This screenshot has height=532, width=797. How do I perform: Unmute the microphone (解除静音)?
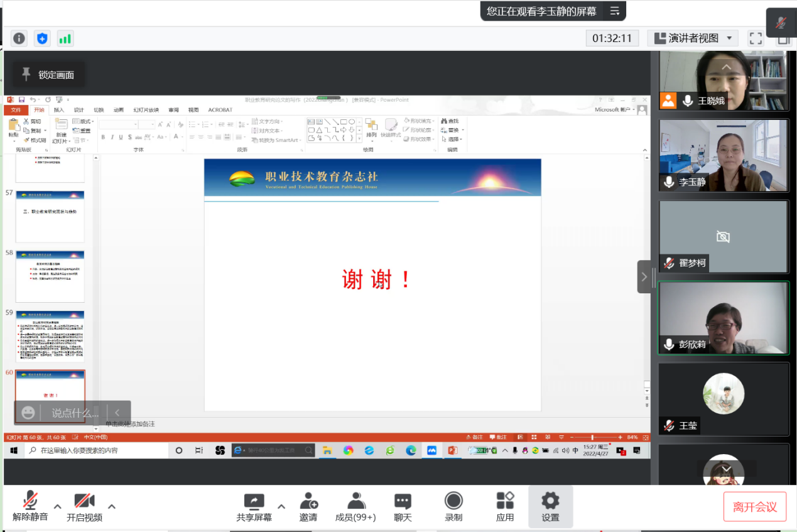click(30, 506)
